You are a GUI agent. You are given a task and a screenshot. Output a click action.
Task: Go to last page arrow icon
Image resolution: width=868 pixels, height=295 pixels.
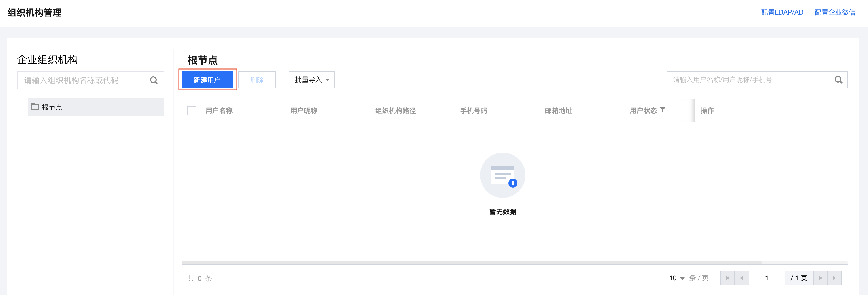pyautogui.click(x=835, y=278)
